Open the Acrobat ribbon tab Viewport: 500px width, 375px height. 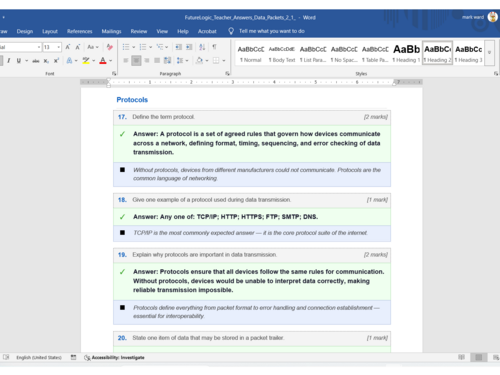pyautogui.click(x=207, y=31)
